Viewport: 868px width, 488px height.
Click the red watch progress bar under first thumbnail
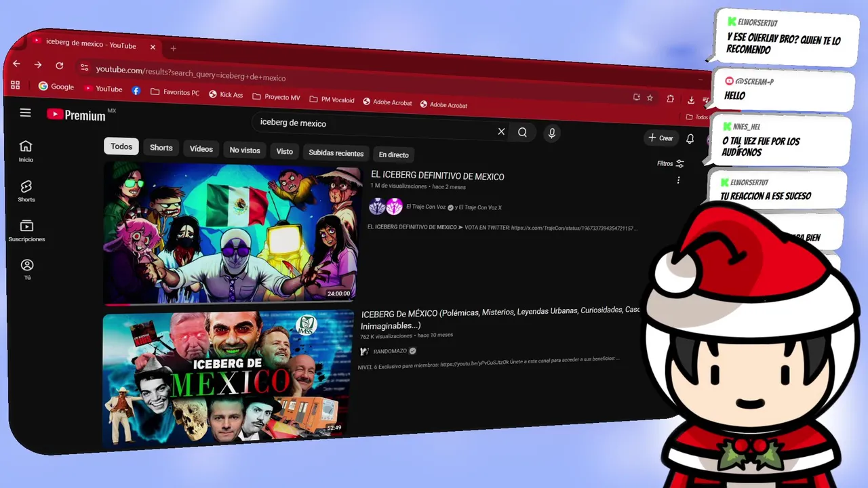click(117, 304)
